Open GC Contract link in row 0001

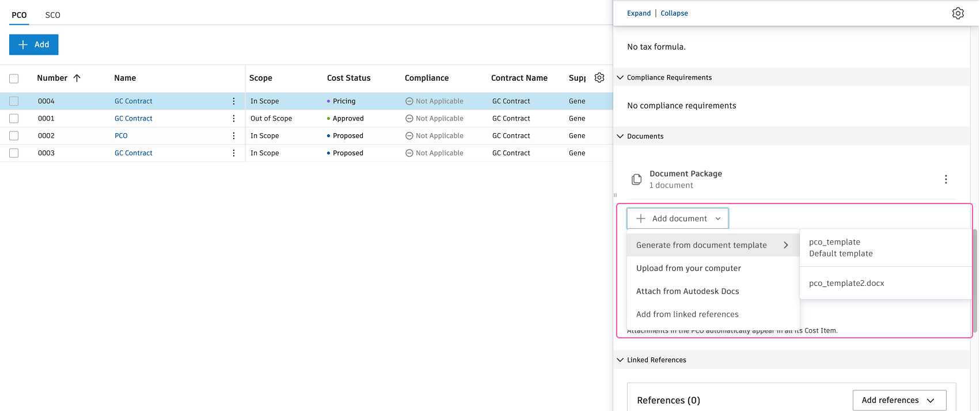(x=134, y=118)
